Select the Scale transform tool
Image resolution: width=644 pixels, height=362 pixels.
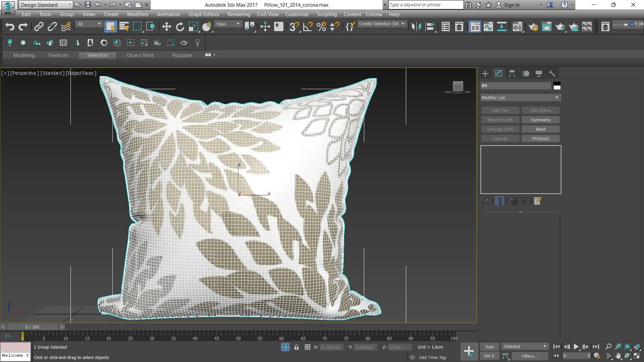(x=194, y=27)
